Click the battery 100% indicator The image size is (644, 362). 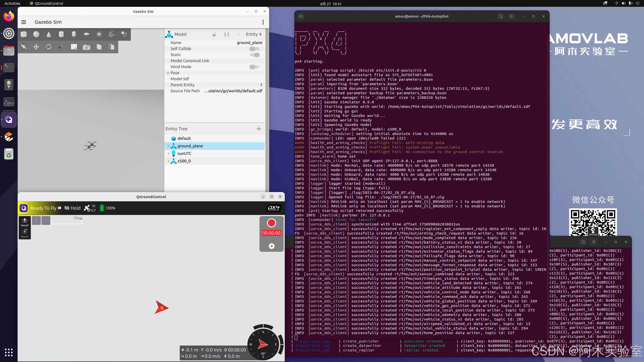click(x=107, y=208)
